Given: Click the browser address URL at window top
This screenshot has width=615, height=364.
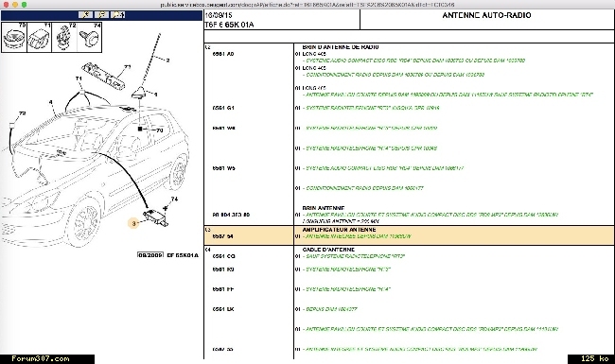Looking at the screenshot, I should point(307,5).
